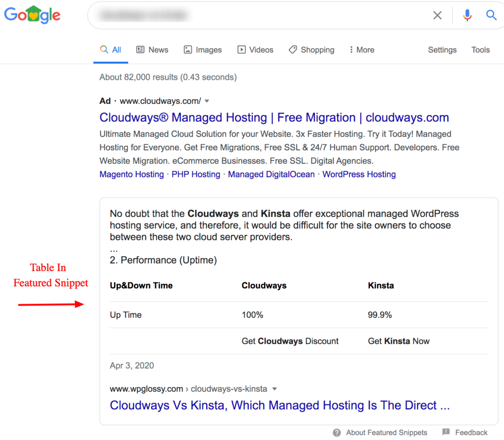The image size is (504, 440).
Task: Select the All results tab
Action: [111, 50]
